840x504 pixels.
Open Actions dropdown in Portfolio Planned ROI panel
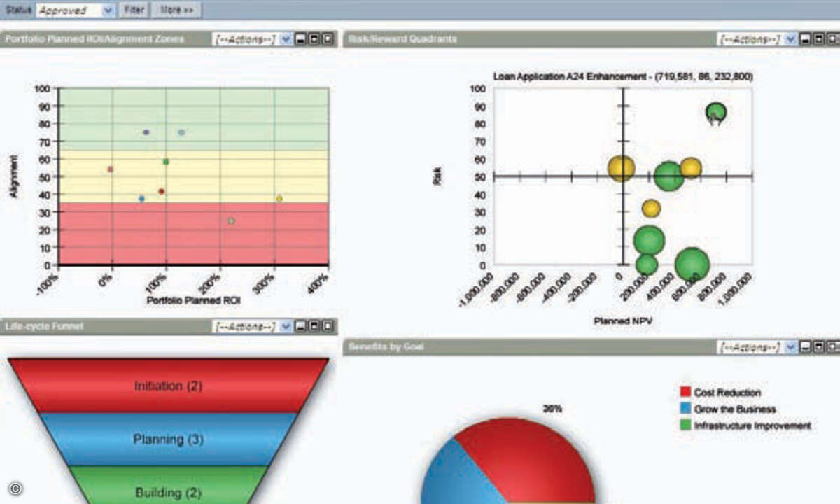point(252,39)
